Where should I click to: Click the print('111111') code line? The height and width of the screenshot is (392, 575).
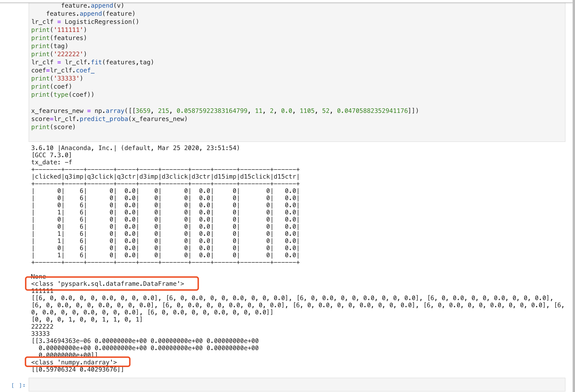tap(59, 30)
